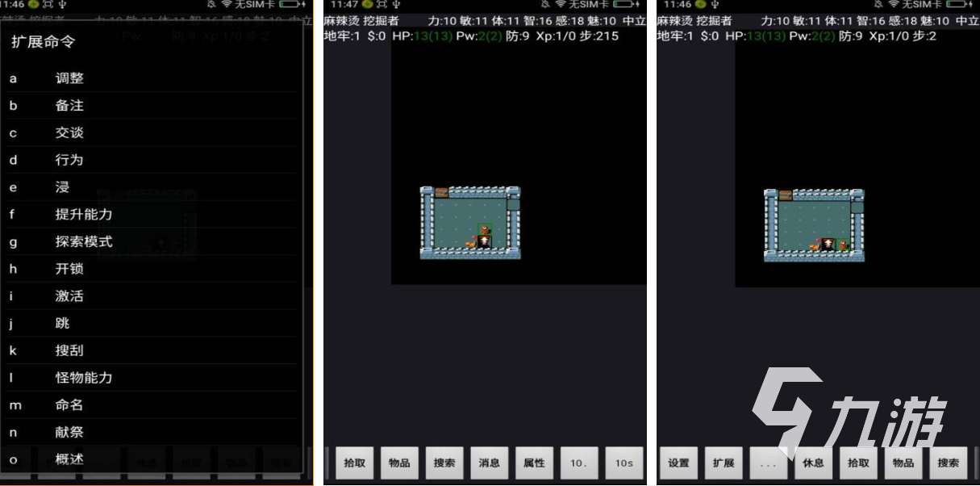Select the 怪物能力 entry
Screen dimensions: 980x486
[x=153, y=378]
